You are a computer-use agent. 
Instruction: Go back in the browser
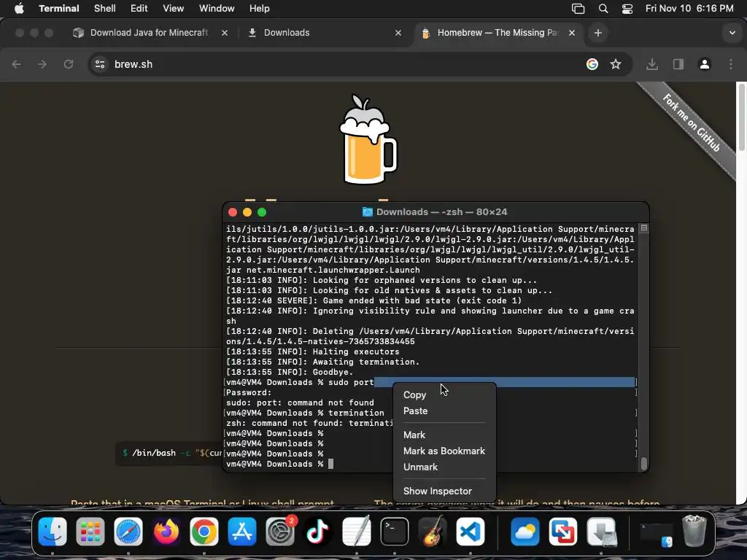[x=16, y=64]
